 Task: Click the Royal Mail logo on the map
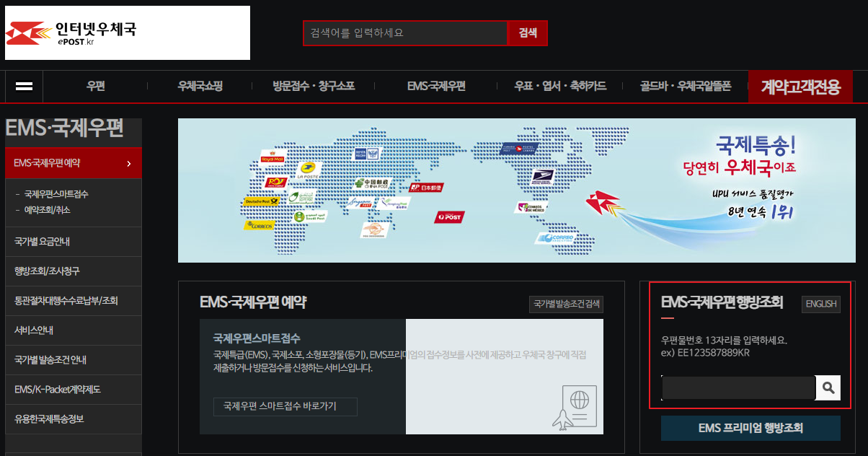(x=273, y=158)
